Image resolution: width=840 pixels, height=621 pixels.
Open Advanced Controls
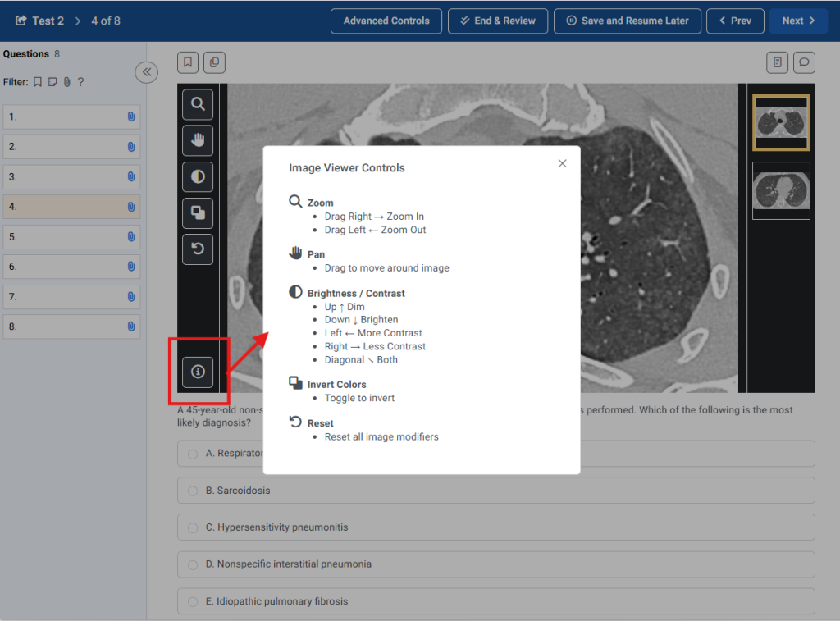[386, 21]
